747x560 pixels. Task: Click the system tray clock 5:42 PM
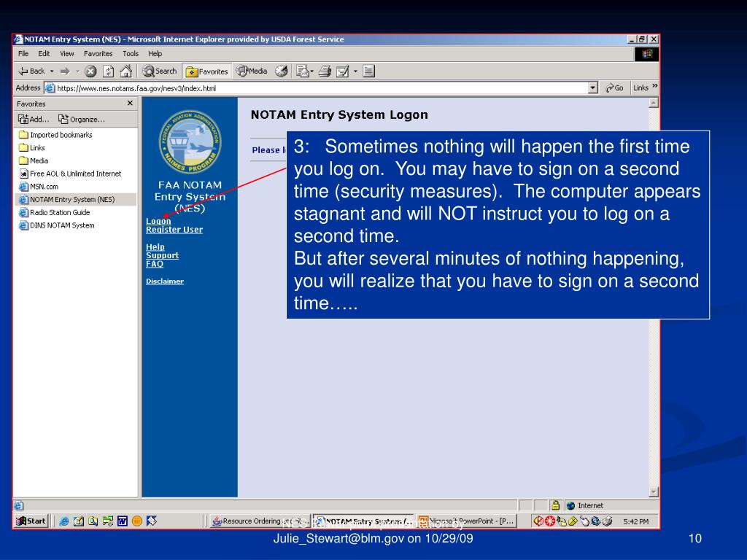click(636, 521)
